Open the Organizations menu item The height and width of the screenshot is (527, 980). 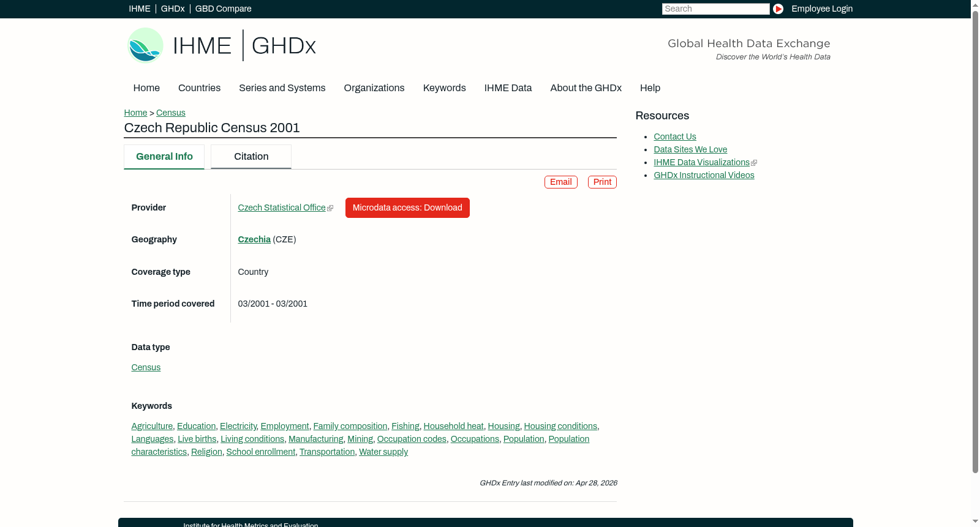374,88
